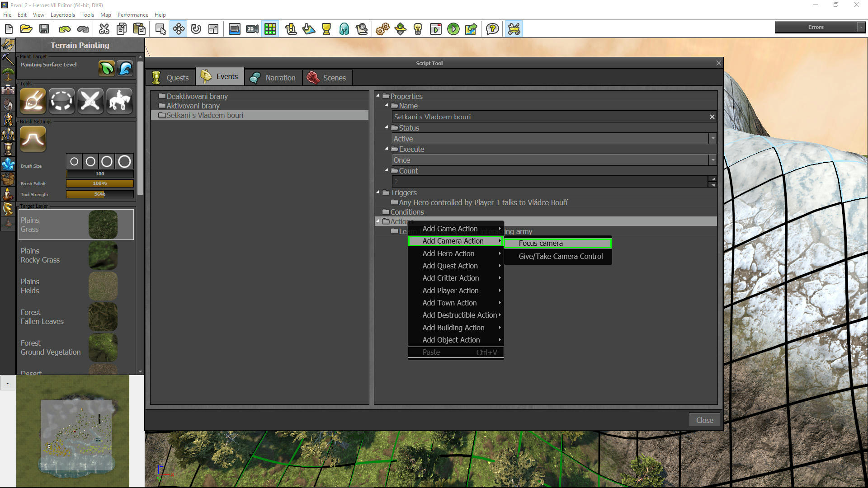Click the gray Redo arrow
The height and width of the screenshot is (488, 868).
click(83, 29)
